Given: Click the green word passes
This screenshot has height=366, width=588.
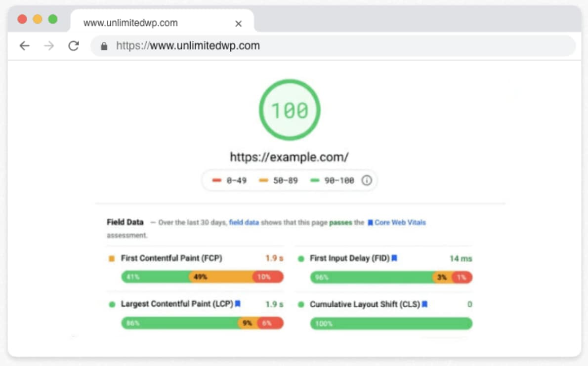Looking at the screenshot, I should tap(340, 222).
